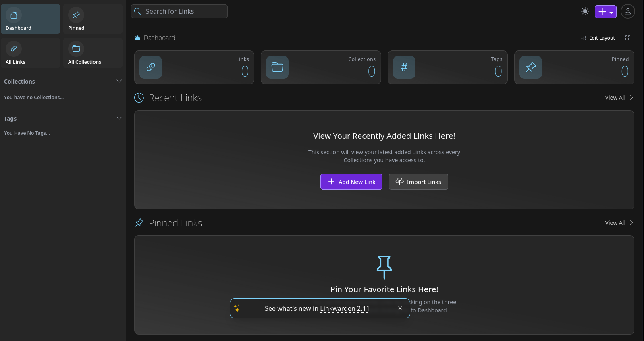Dismiss the Linkwarden 2.11 announcement
644x341 pixels.
click(x=400, y=308)
